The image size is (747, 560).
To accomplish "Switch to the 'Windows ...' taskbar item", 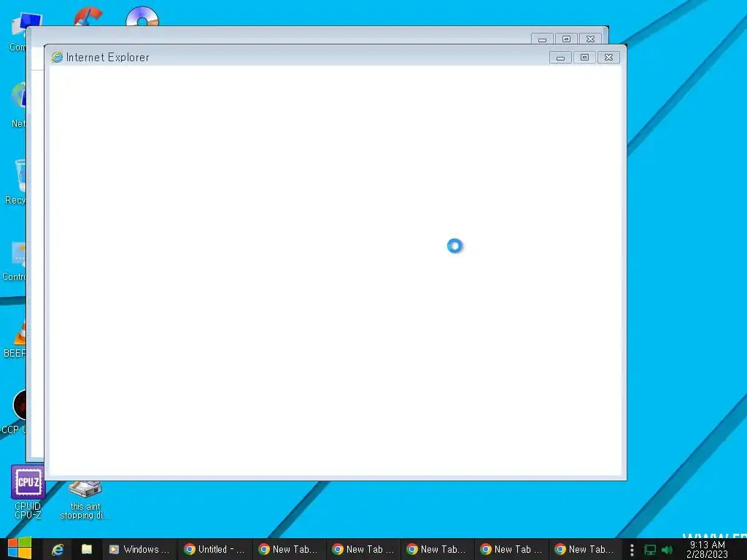I will (x=139, y=550).
